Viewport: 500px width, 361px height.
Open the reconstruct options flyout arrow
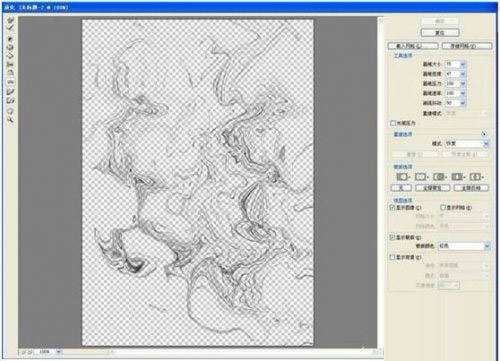point(484,134)
